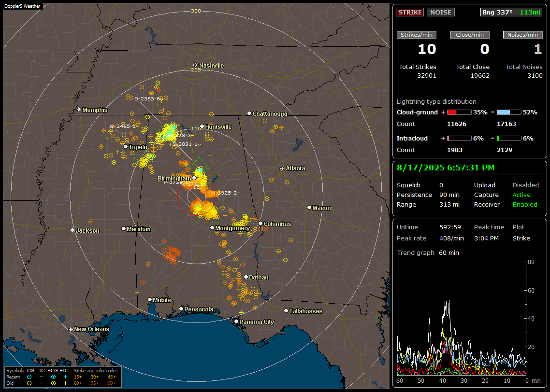
Task: Click the negative intracloud green percentage bar
Action: pyautogui.click(x=509, y=139)
